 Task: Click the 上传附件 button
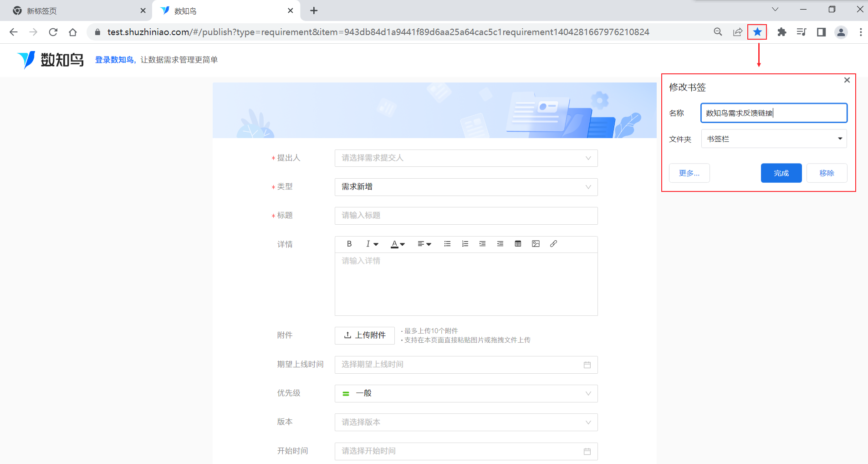pyautogui.click(x=364, y=335)
